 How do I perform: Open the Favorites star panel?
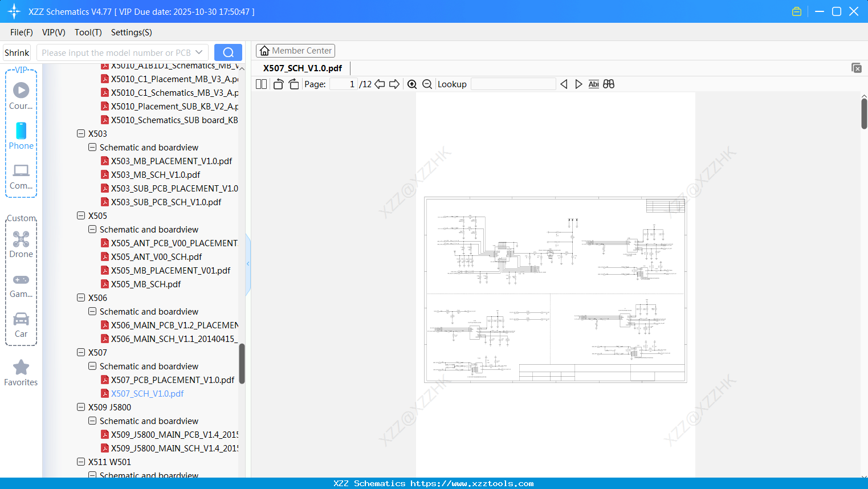coord(21,373)
